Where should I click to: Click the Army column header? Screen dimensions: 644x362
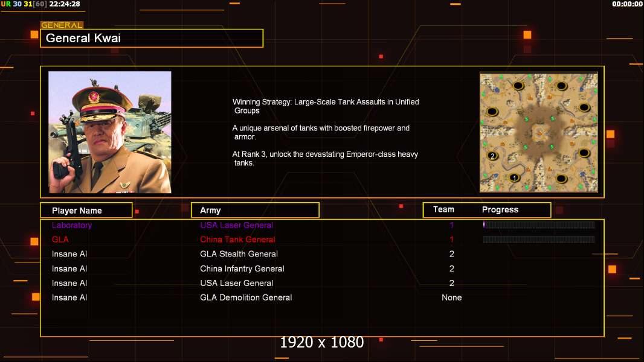click(x=255, y=211)
